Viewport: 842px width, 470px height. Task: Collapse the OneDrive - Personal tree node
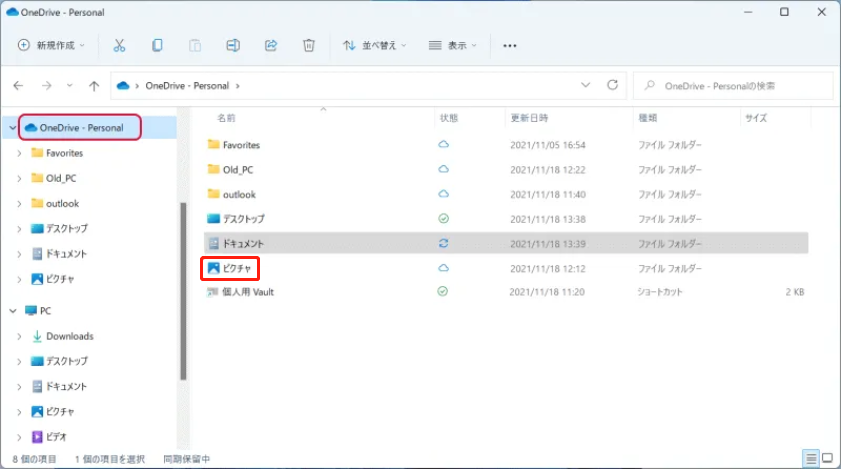pos(12,128)
